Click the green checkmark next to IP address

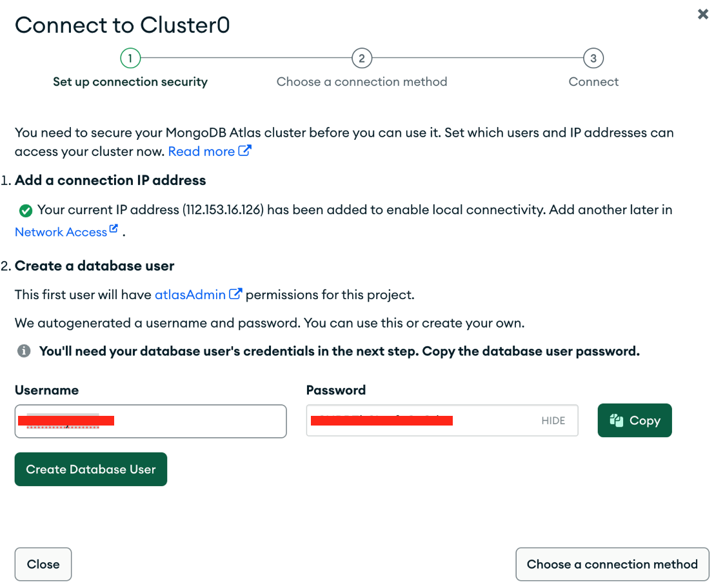tap(26, 210)
